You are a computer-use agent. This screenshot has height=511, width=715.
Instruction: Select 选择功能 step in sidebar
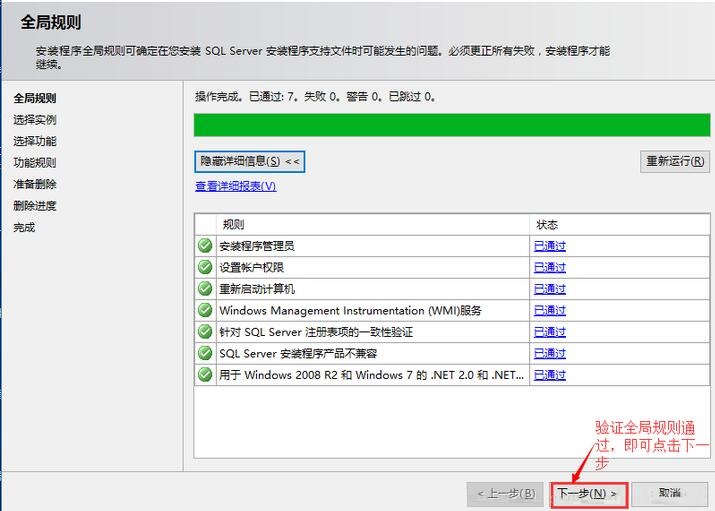(x=35, y=141)
